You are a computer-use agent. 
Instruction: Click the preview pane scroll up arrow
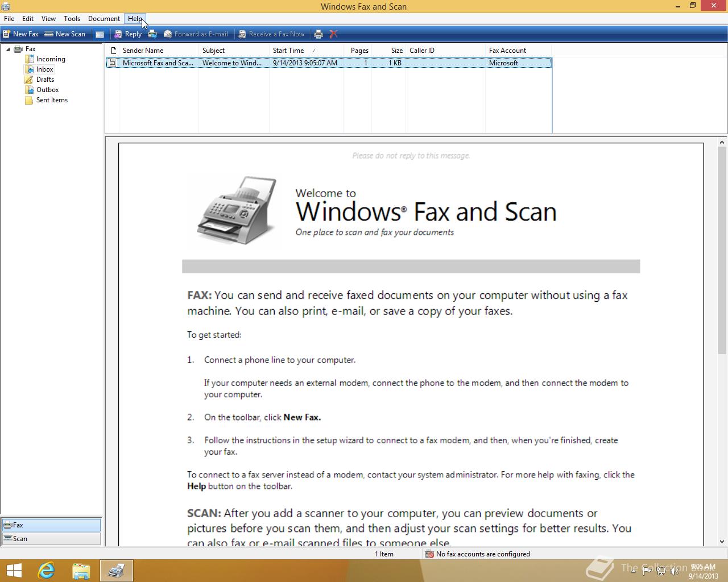coord(722,143)
